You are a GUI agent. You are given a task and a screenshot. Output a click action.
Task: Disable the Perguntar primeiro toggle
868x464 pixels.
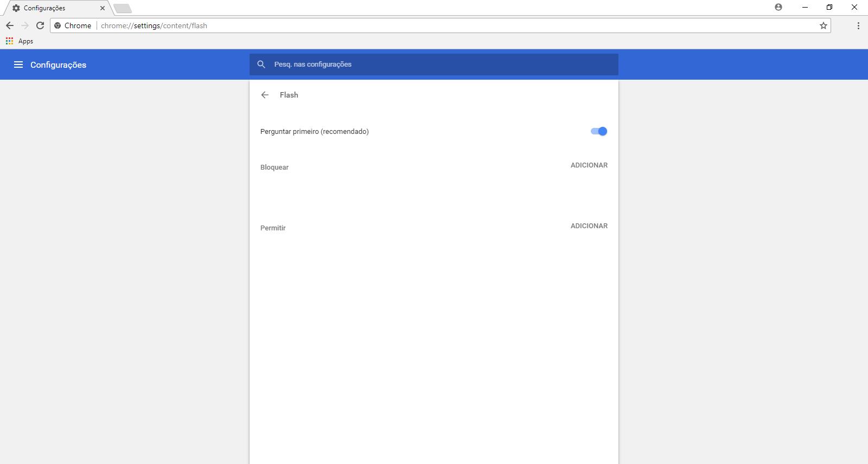tap(599, 131)
